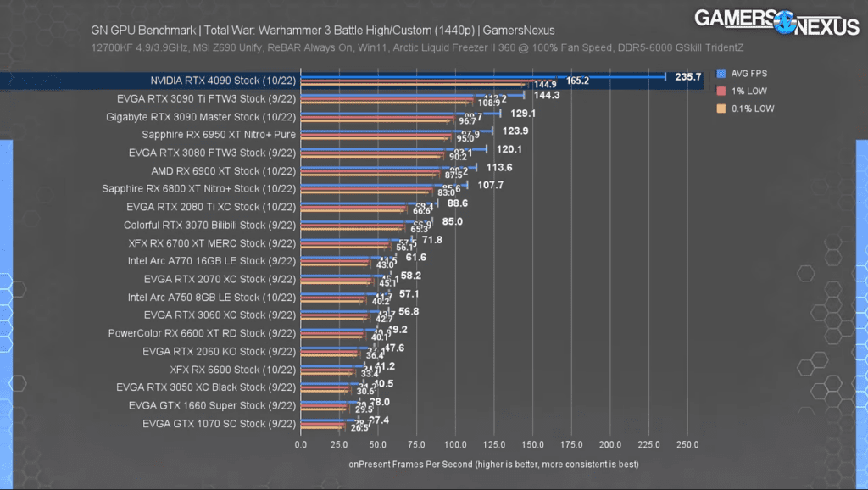This screenshot has width=868, height=490.
Task: Click the blue AVG FPS legend swatch
Action: (x=721, y=74)
